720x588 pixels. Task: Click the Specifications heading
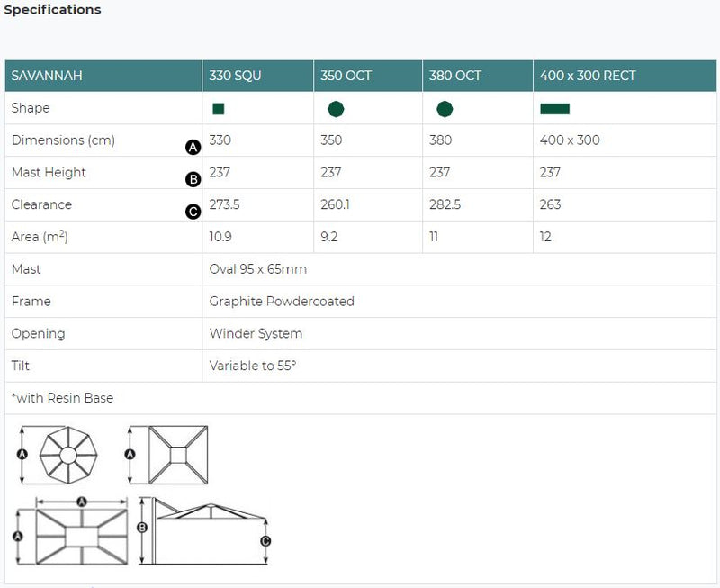click(x=52, y=10)
